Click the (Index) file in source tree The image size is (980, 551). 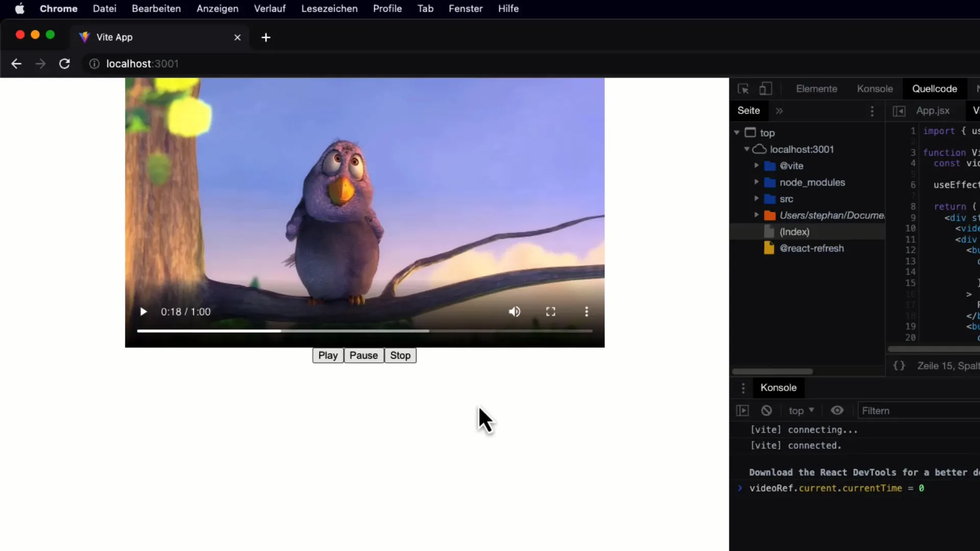(795, 231)
